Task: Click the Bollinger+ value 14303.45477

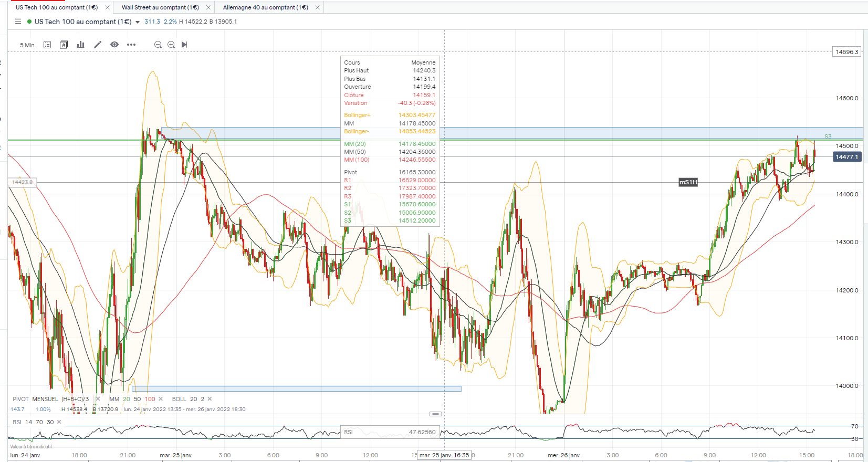Action: 417,115
